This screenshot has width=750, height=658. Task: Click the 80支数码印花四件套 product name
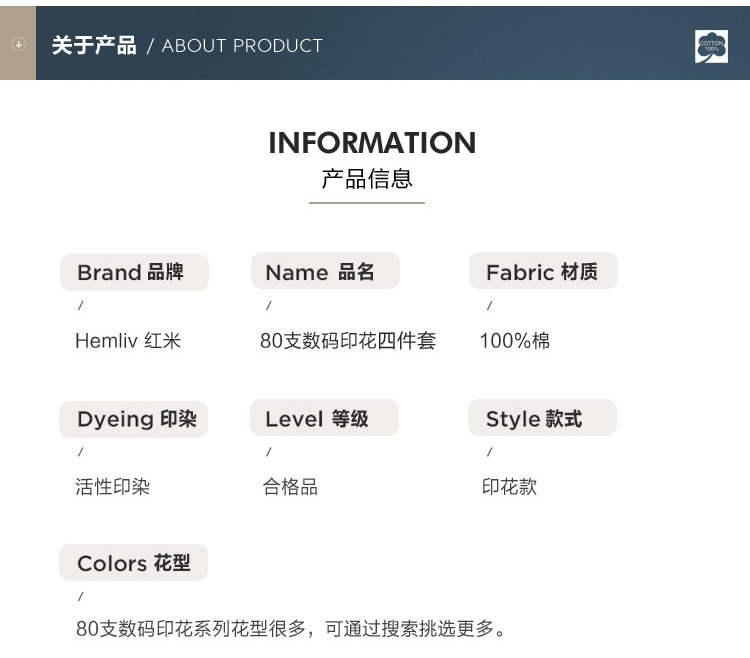(348, 341)
